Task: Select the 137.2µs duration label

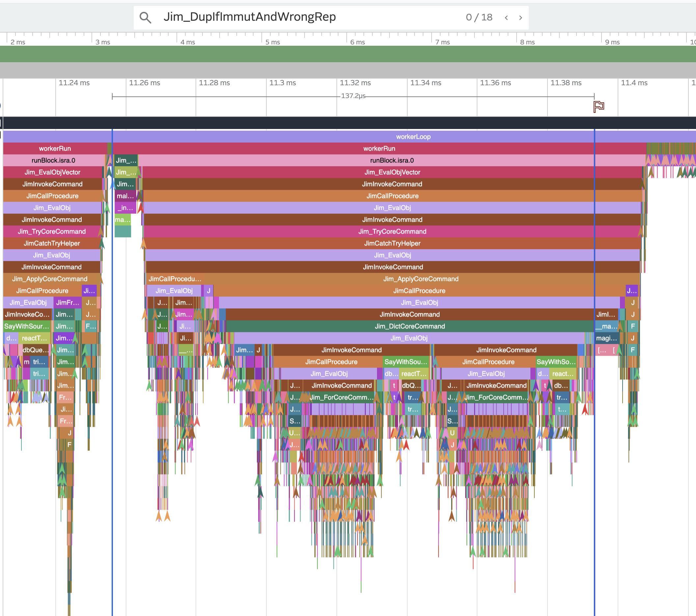Action: tap(353, 96)
